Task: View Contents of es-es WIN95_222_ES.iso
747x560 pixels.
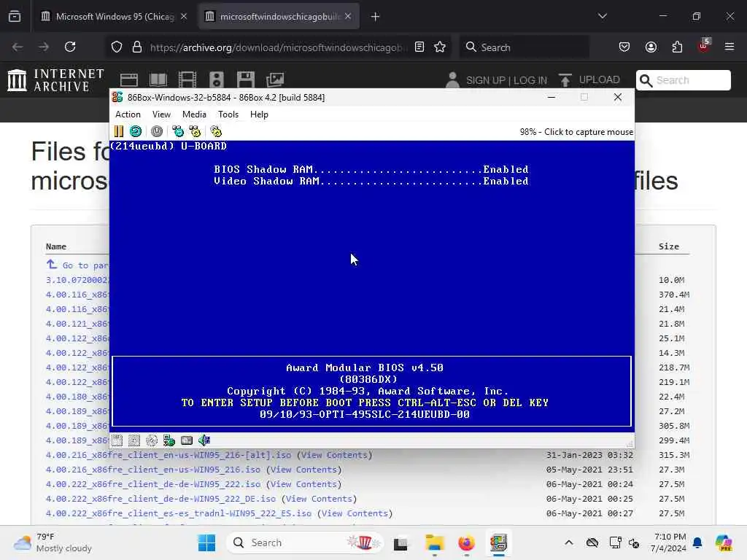Action: [355, 513]
